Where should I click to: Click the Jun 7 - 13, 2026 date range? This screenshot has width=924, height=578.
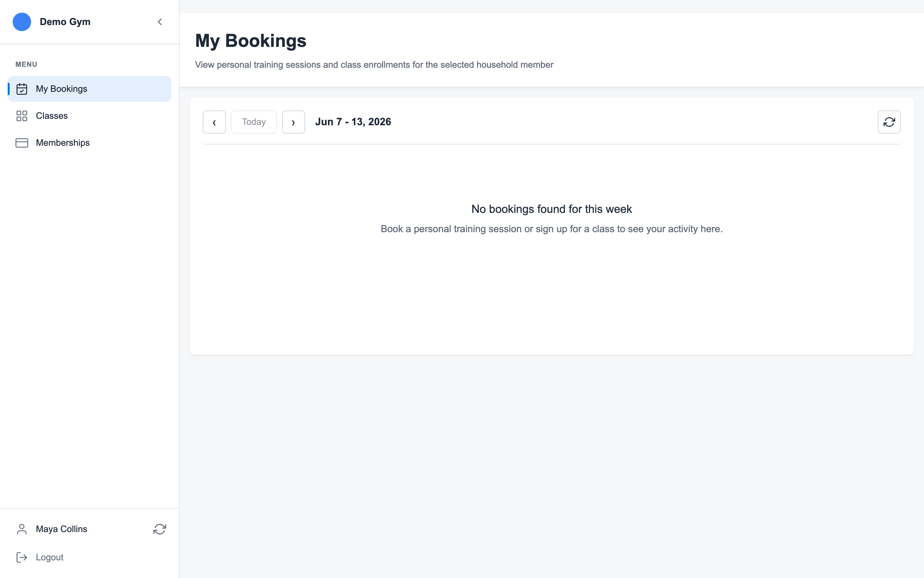[353, 122]
